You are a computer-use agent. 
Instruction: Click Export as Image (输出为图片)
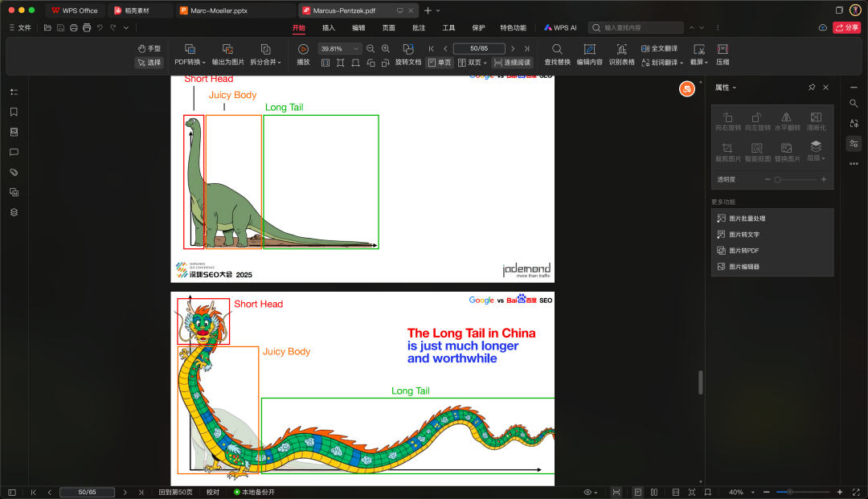(227, 55)
